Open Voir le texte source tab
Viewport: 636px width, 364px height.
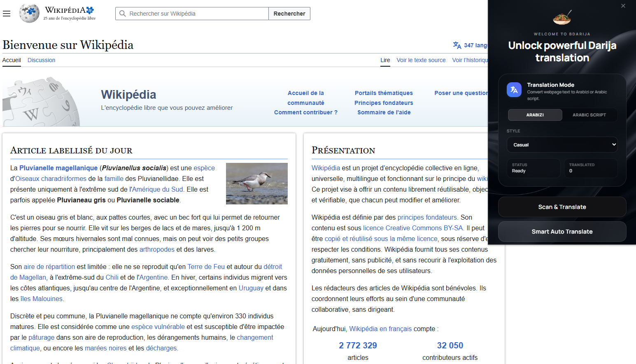click(x=421, y=60)
